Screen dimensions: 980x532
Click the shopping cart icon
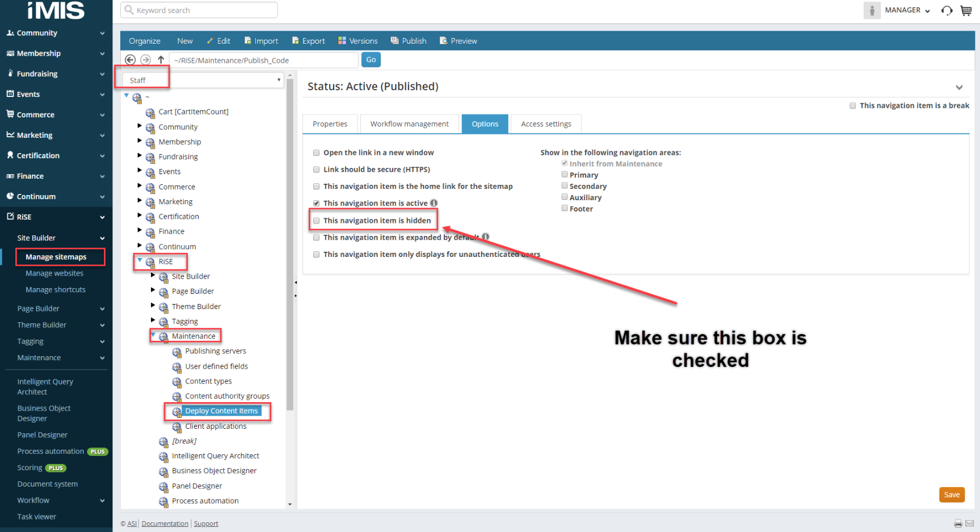point(966,10)
